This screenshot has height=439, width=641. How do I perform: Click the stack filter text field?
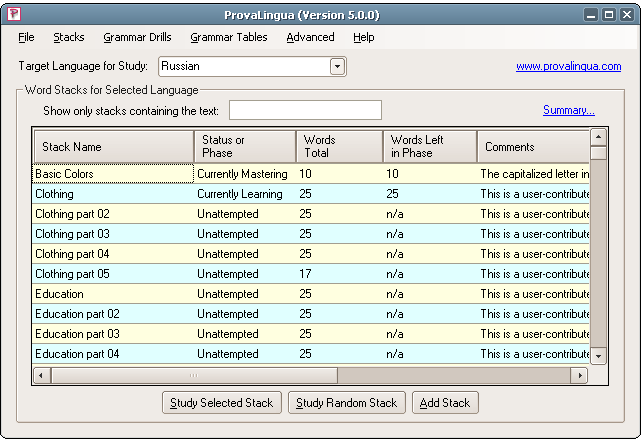pyautogui.click(x=305, y=110)
